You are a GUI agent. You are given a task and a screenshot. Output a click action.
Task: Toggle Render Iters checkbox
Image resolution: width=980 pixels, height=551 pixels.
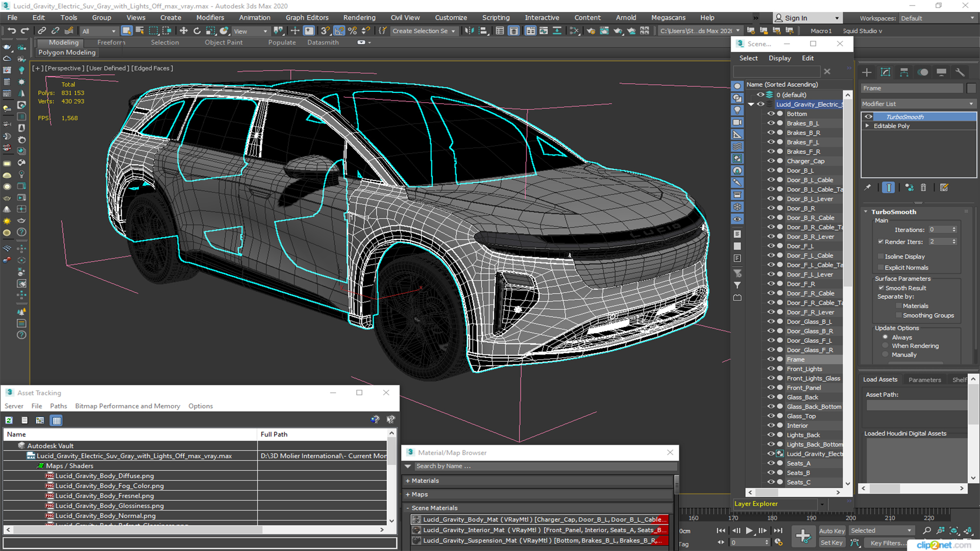[880, 242]
